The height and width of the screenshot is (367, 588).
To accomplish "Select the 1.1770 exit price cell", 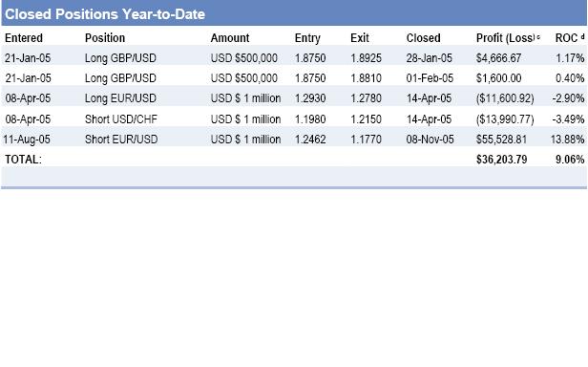I will [366, 140].
